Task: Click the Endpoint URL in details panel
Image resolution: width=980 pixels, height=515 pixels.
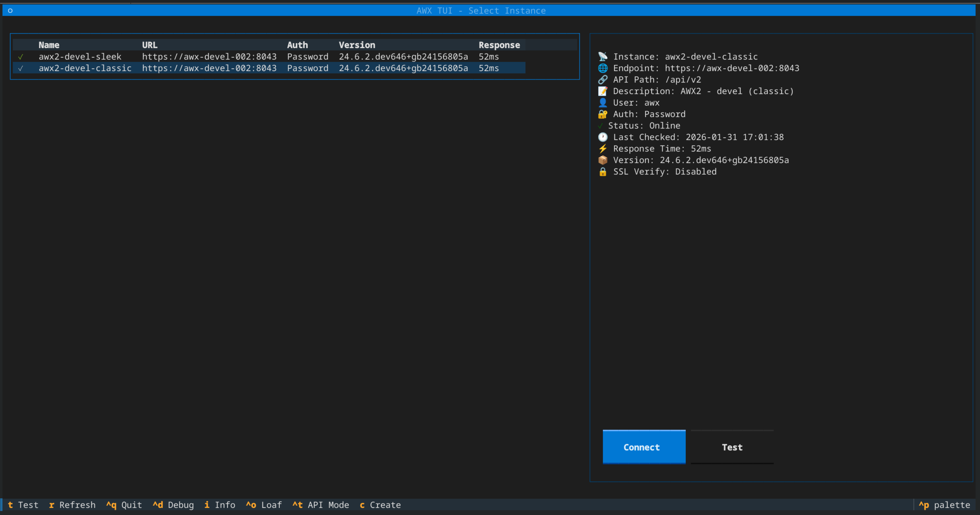Action: point(732,68)
